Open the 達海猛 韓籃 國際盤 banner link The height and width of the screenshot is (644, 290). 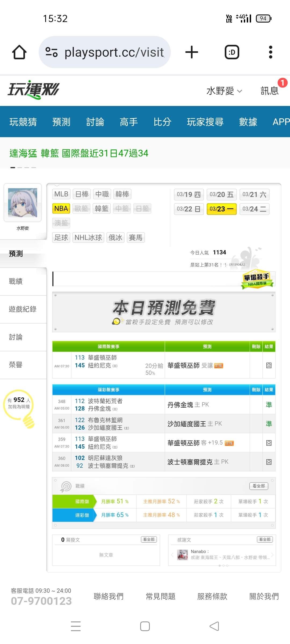[79, 153]
